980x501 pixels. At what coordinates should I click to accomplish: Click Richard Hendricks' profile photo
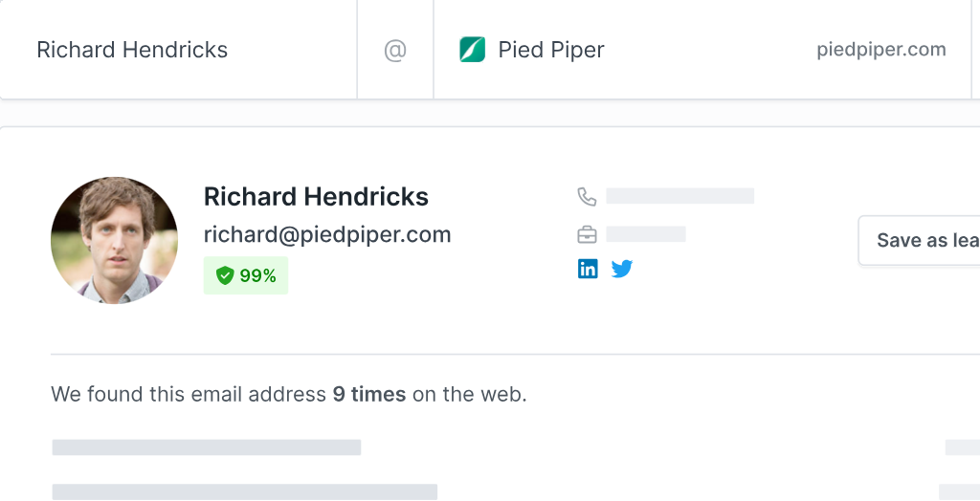tap(115, 241)
